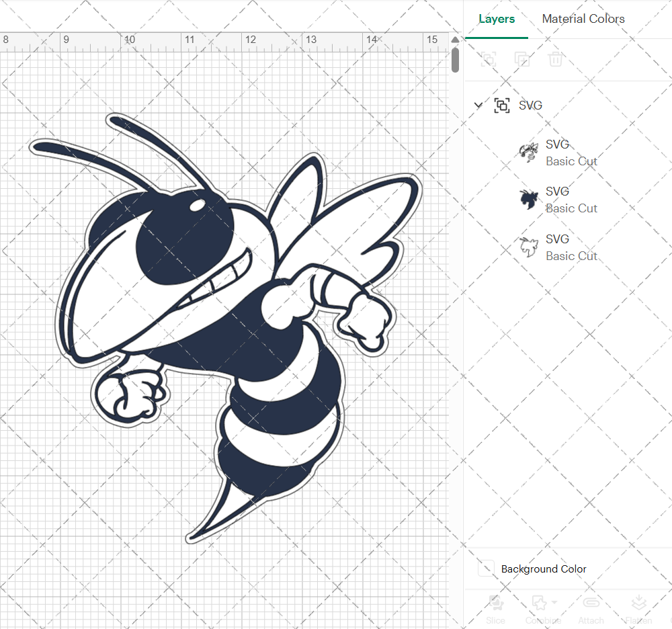Click ruler mark 12 on the horizontal ruler
This screenshot has width=672, height=629.
point(250,40)
